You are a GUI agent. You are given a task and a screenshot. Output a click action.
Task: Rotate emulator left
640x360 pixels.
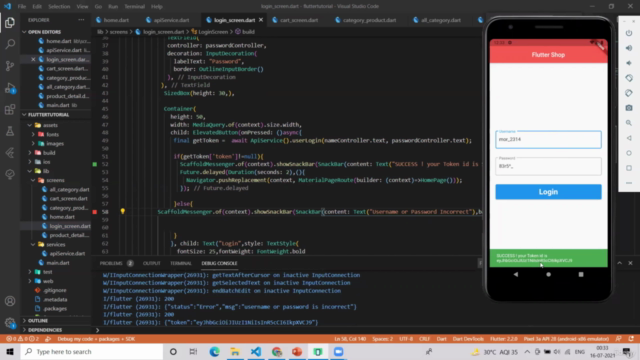[629, 78]
